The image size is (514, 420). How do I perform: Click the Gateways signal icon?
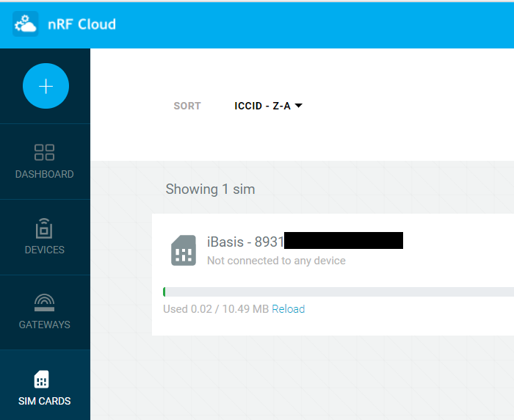45,303
